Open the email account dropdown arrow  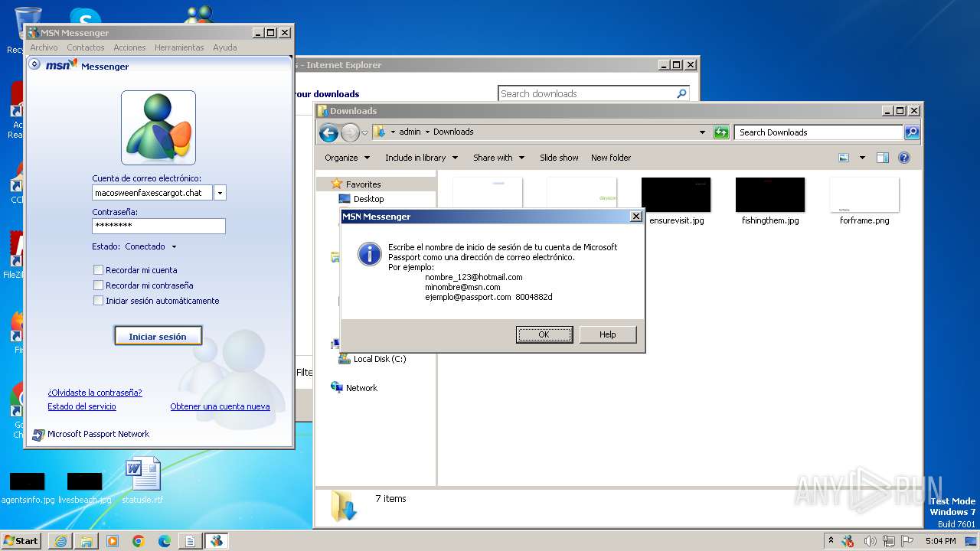(220, 193)
